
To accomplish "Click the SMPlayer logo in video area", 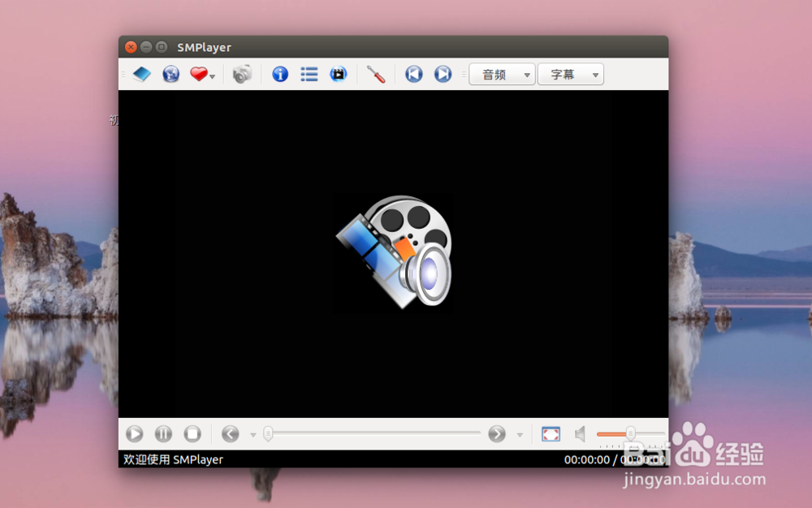I will pos(395,252).
